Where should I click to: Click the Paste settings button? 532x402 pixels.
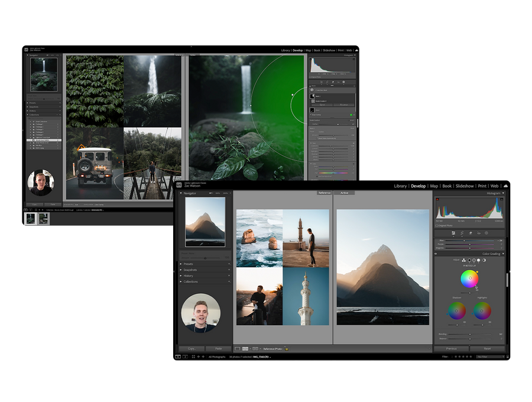point(218,348)
